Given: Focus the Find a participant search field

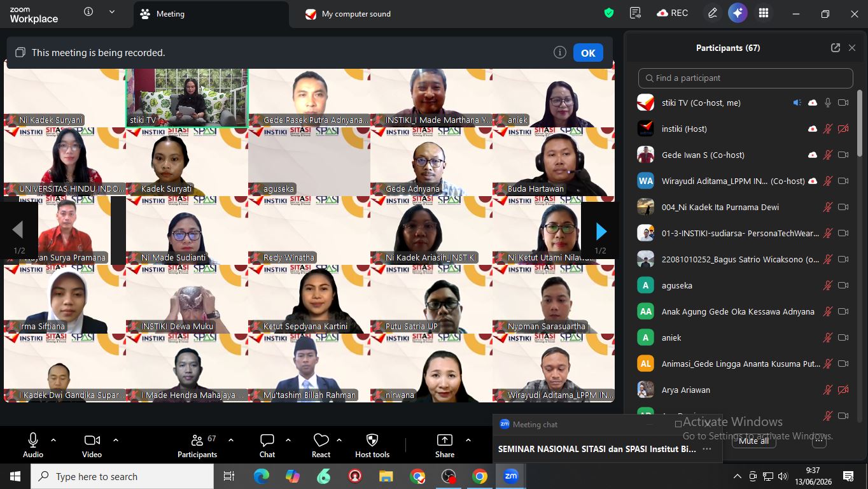Looking at the screenshot, I should point(746,78).
